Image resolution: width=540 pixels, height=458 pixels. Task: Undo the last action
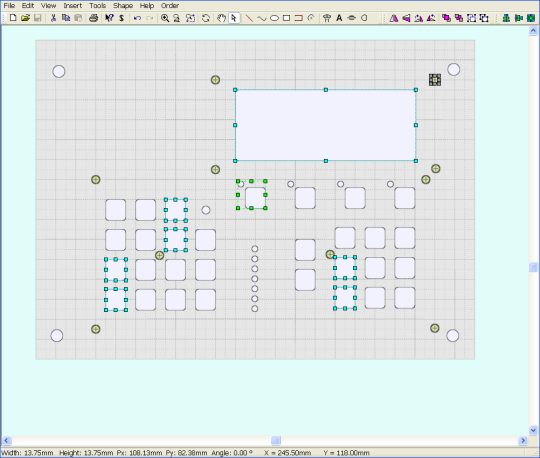tap(137, 18)
